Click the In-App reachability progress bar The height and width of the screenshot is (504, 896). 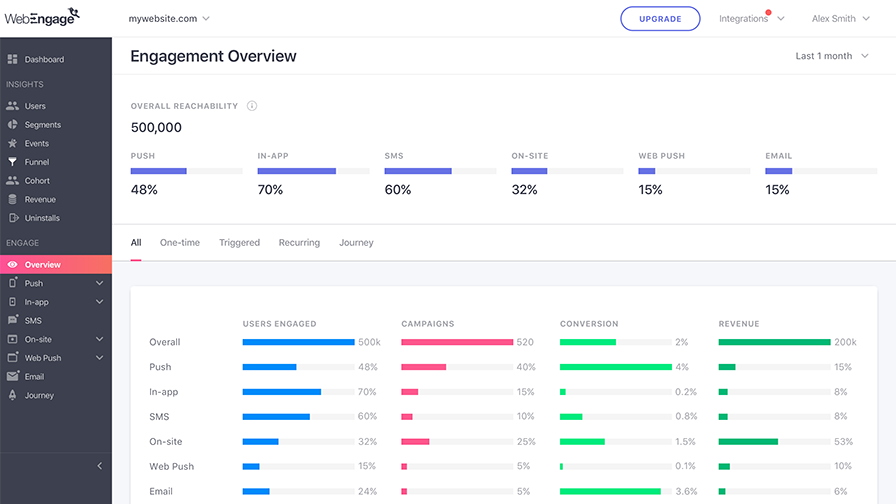pos(313,171)
